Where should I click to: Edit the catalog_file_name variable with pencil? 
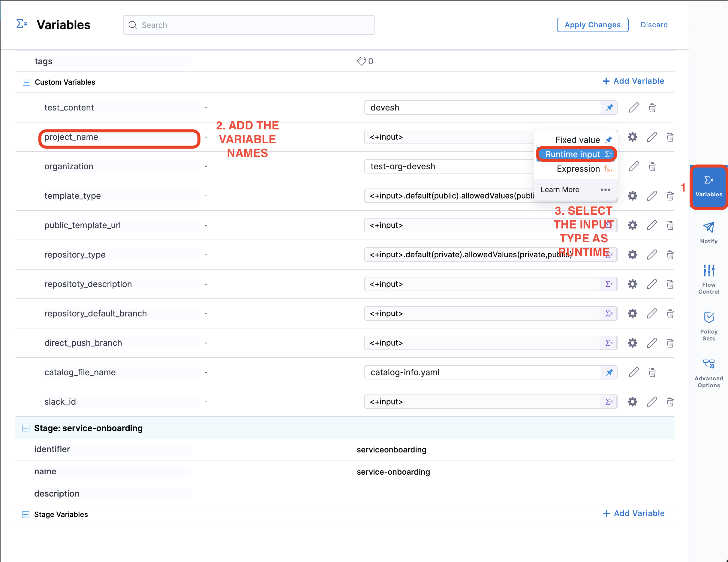[x=634, y=372]
